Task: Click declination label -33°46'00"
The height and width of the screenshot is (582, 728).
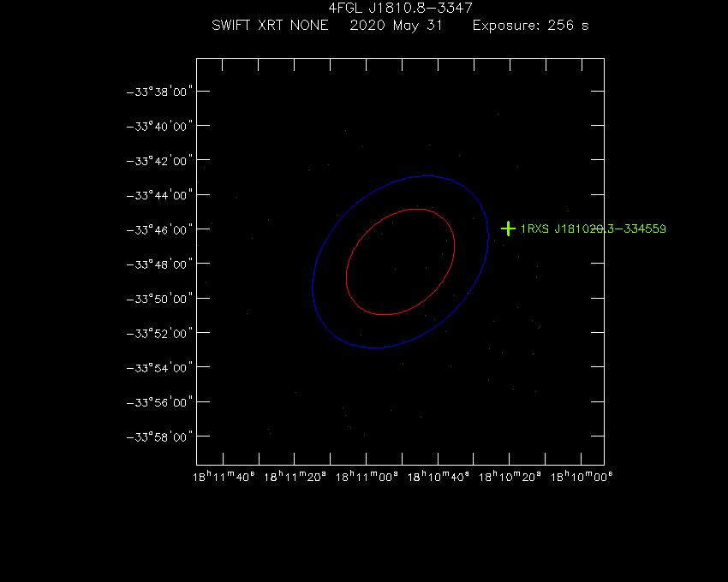Action: (x=159, y=230)
